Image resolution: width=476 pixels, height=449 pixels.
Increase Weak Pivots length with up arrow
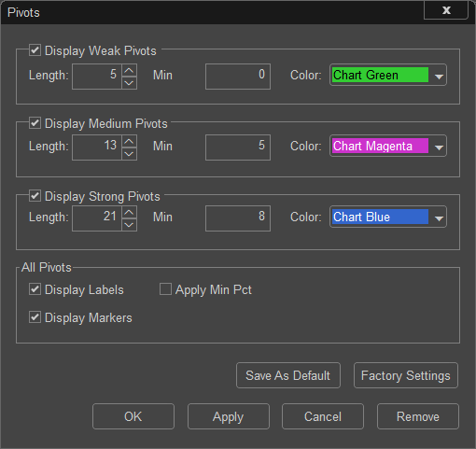pos(129,70)
